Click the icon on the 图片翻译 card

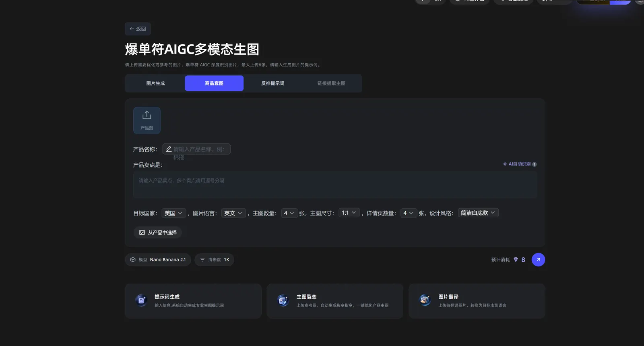[x=425, y=300]
